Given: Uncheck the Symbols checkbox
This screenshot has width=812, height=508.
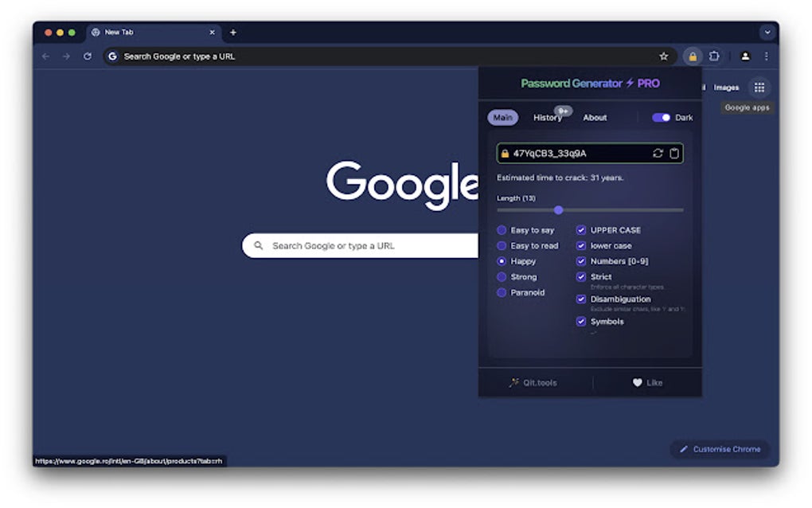Looking at the screenshot, I should pyautogui.click(x=581, y=322).
